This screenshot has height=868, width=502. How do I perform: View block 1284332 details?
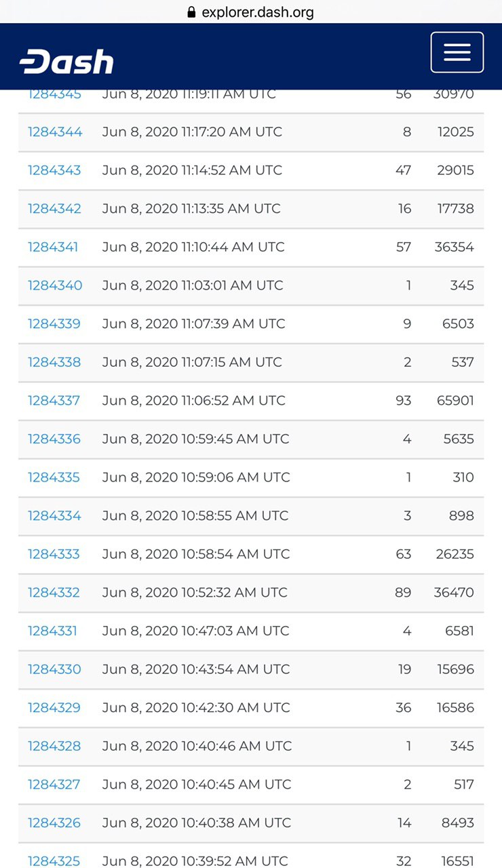point(54,593)
